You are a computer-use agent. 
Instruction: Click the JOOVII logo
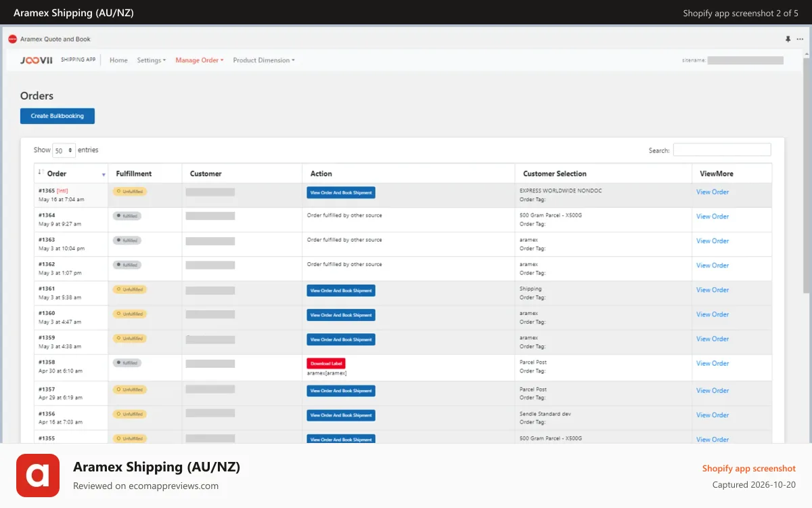click(37, 60)
